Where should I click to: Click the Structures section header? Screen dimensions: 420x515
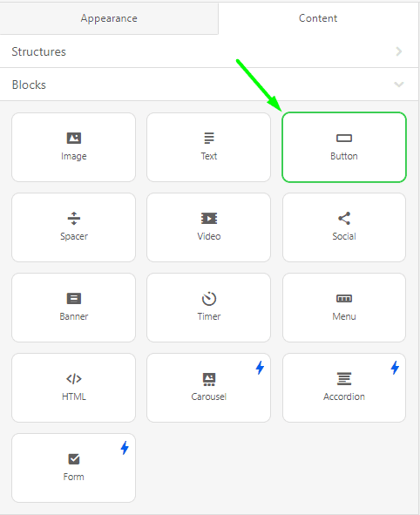pyautogui.click(x=209, y=51)
